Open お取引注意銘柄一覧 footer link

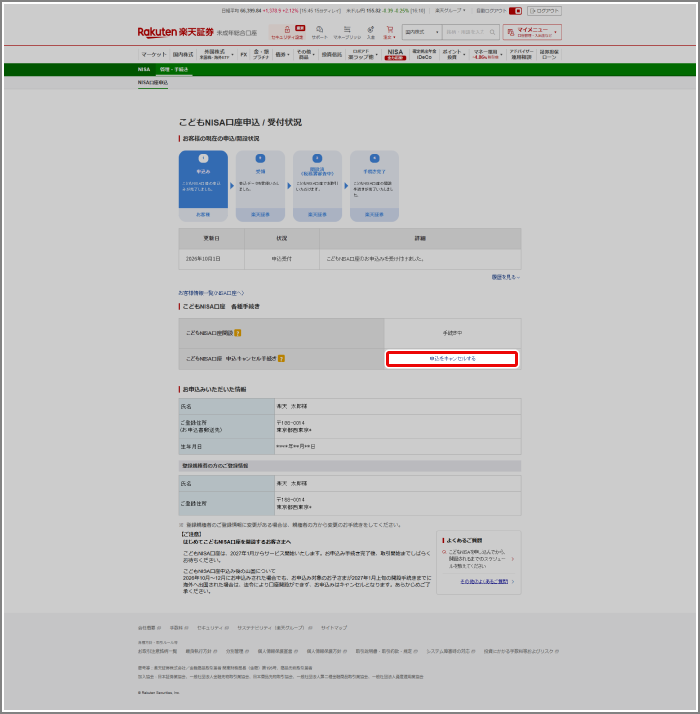pyautogui.click(x=158, y=652)
